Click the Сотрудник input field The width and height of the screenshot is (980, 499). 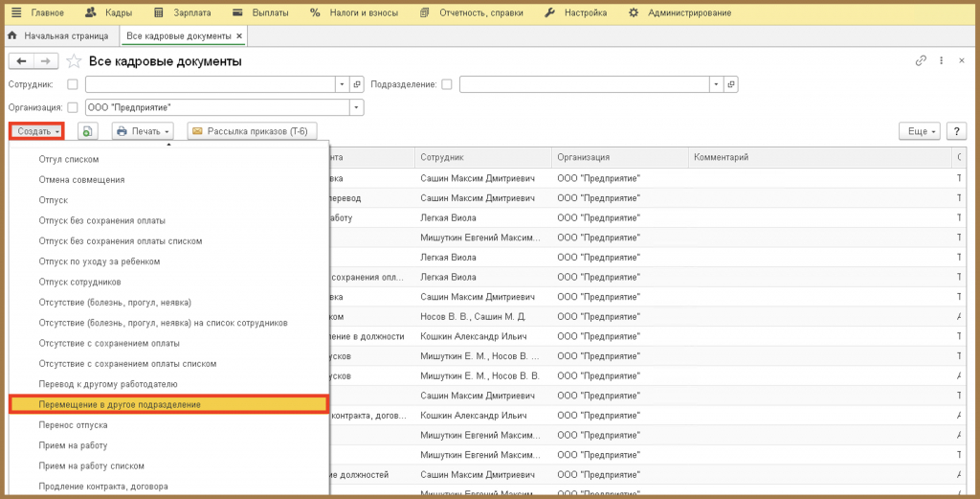tap(212, 84)
